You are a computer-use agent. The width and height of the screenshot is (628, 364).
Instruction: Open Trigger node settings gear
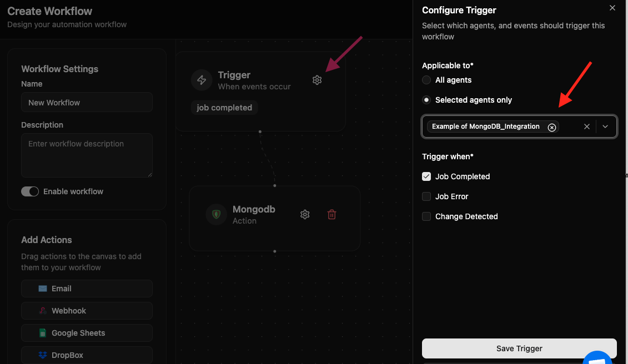click(317, 80)
